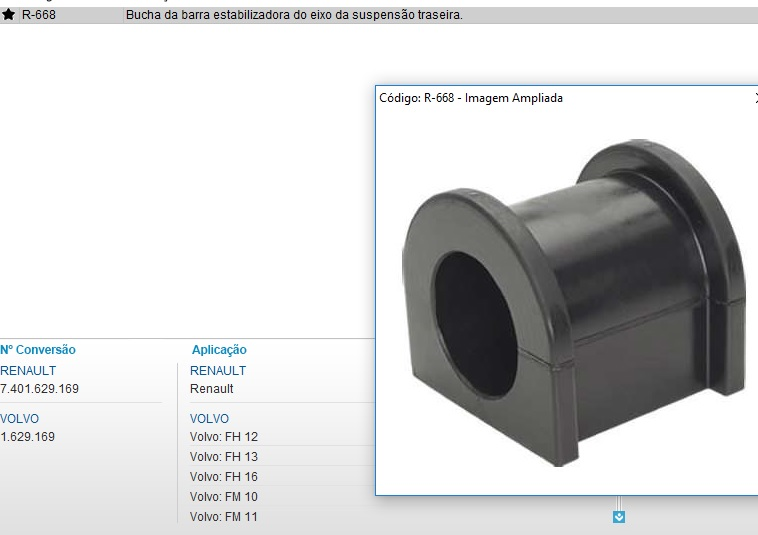Screen dimensions: 758x535
Task: Click VOLVO under Nº Conversão
Action: click(20, 419)
